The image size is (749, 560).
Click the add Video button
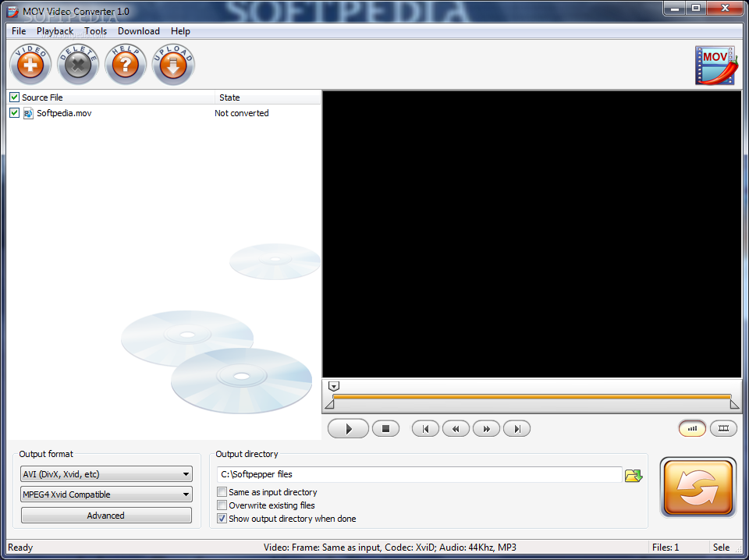tap(30, 65)
